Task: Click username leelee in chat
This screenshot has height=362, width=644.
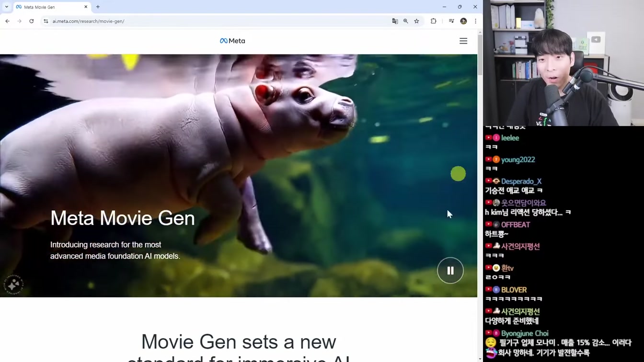Action: point(510,138)
